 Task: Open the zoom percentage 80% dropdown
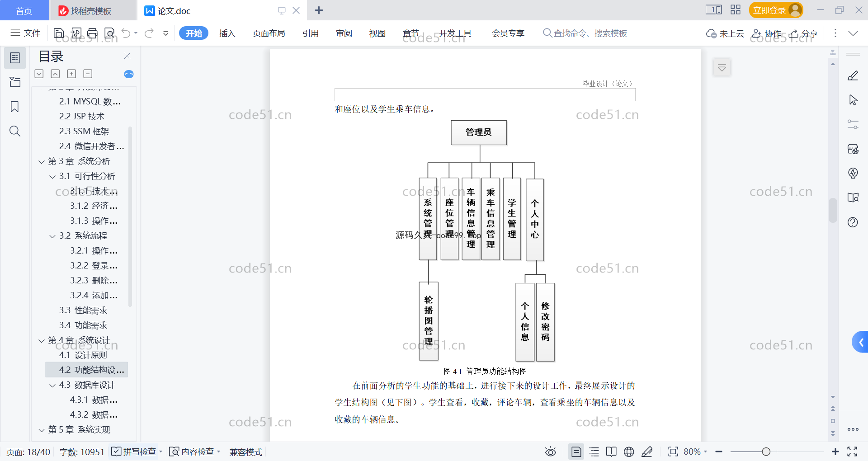[x=695, y=452]
